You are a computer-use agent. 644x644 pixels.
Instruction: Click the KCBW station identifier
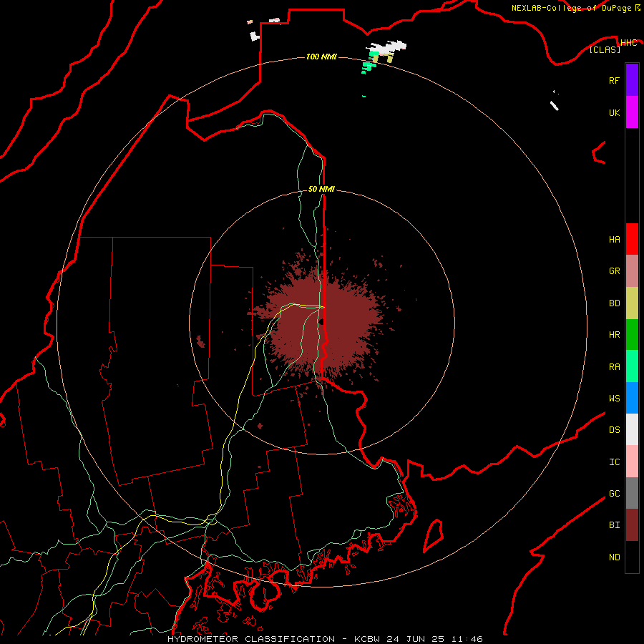coord(367,639)
